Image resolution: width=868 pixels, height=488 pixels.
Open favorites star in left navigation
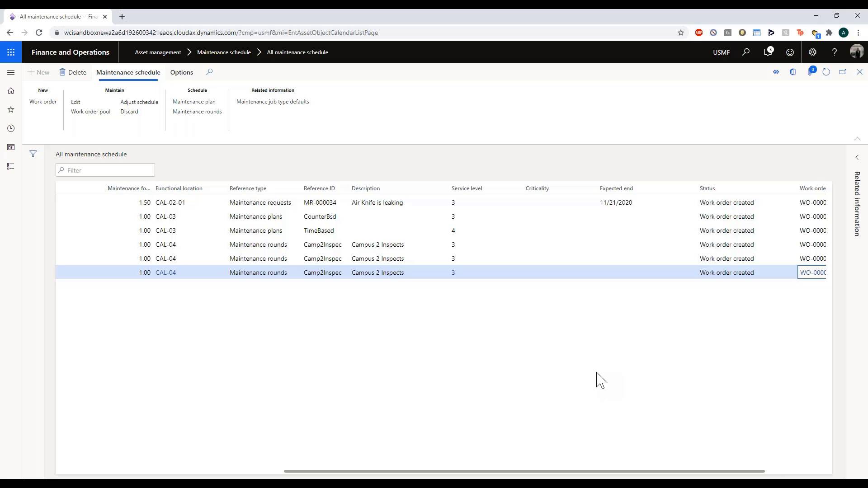pos(11,109)
